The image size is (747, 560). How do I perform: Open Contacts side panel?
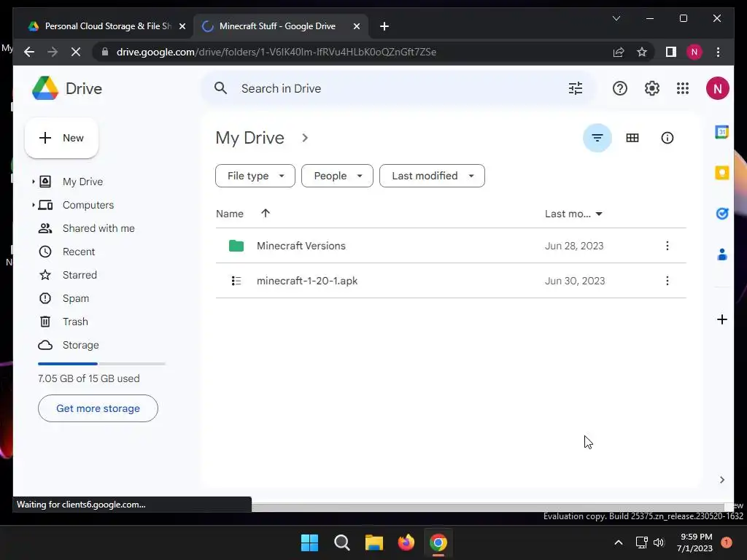click(x=721, y=254)
